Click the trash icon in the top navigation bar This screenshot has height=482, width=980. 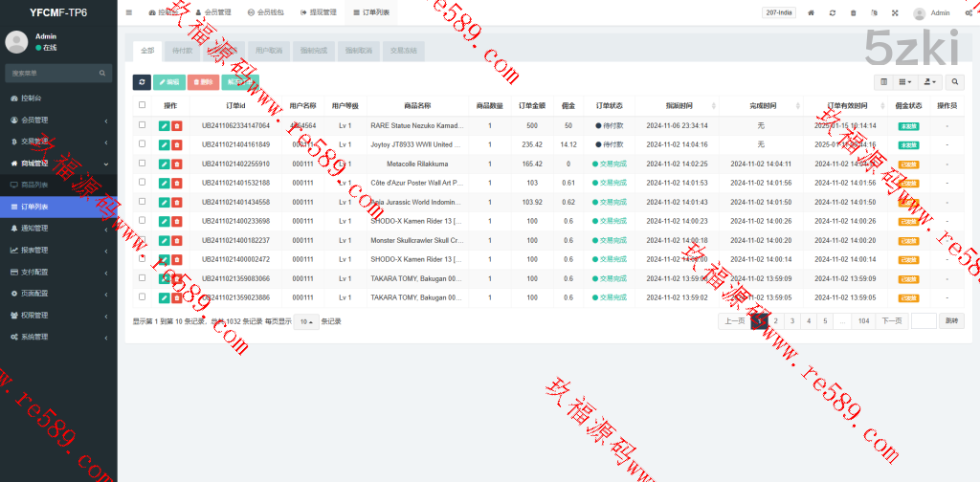coord(854,13)
